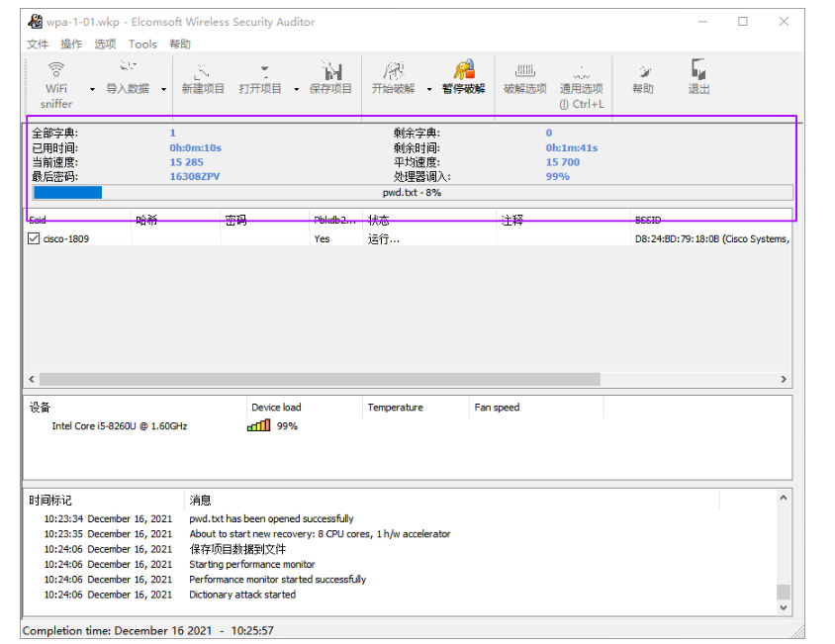Uncheck the cisco-1809 network checkbox
The height and width of the screenshot is (644, 835).
tap(34, 238)
